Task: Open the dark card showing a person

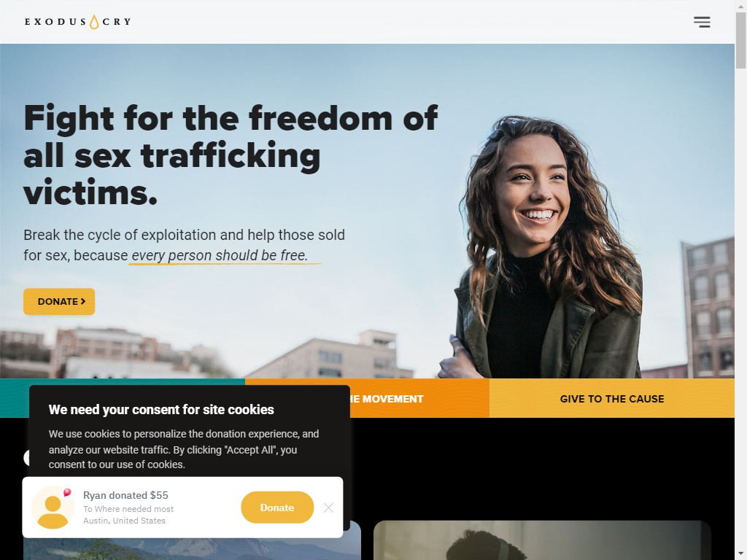Action: [542, 540]
